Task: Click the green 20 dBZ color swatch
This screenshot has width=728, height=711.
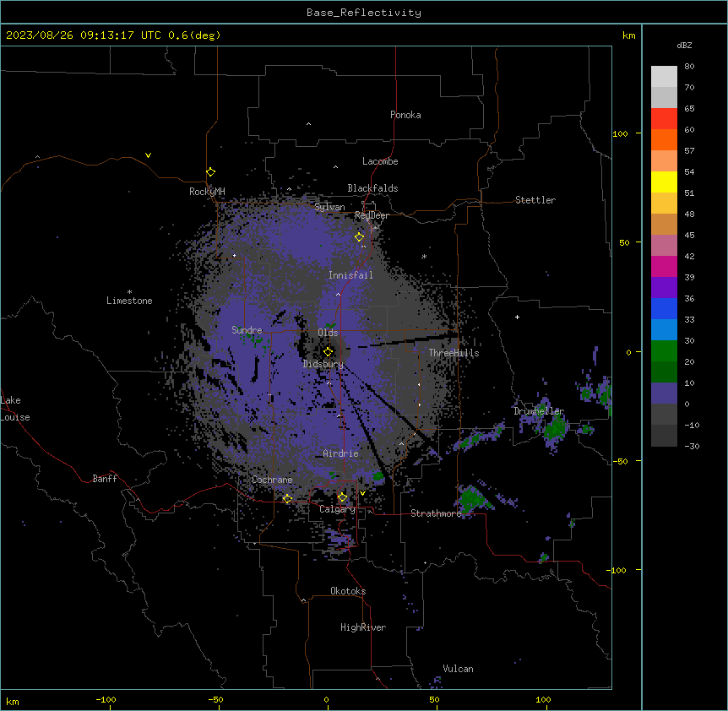Action: (x=664, y=351)
